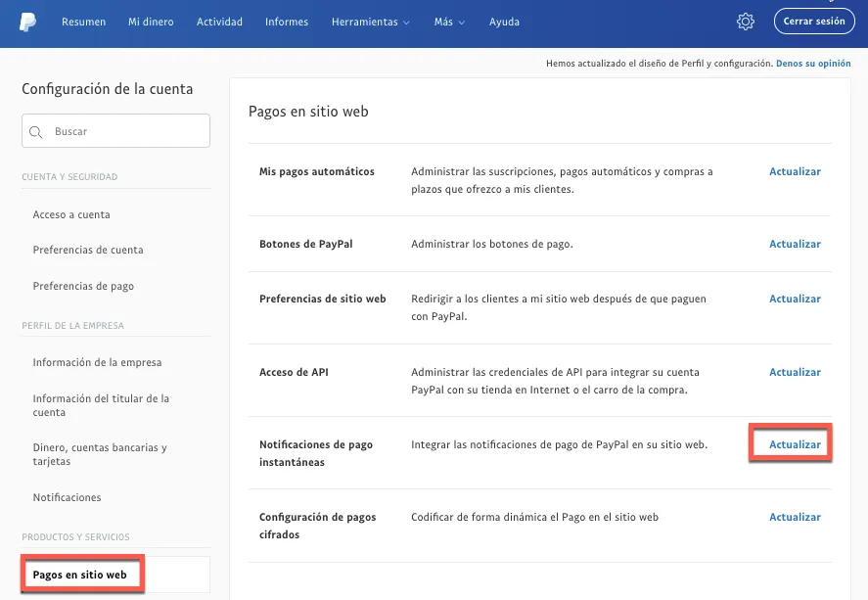Viewport: 868px width, 600px height.
Task: Select Notificaciones in the sidebar
Action: (x=67, y=497)
